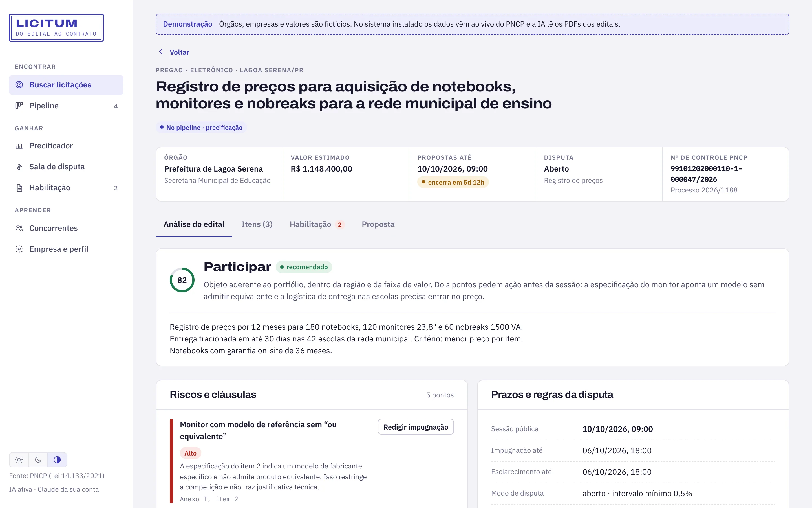
Task: Open the Proposta tab
Action: 378,224
